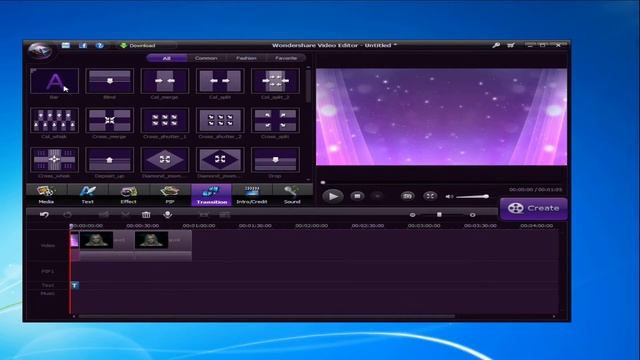Choose the Col_whisk transition
The width and height of the screenshot is (640, 360).
coord(54,120)
